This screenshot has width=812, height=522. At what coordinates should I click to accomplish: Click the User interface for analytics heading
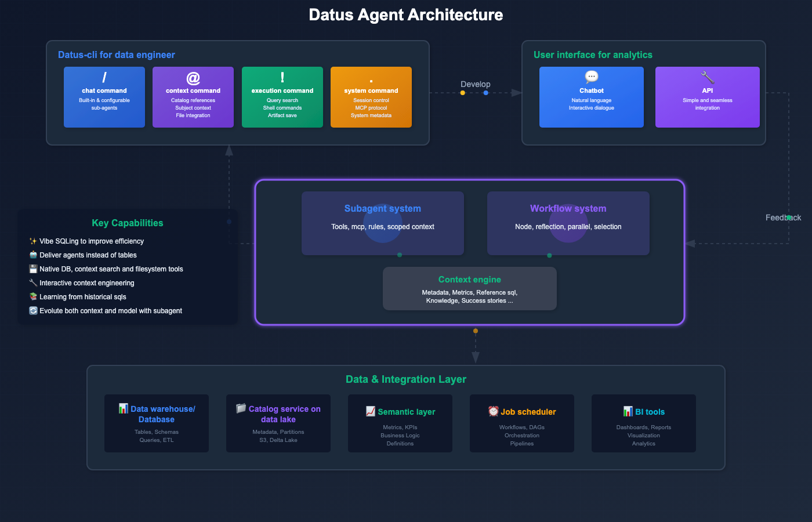[x=593, y=55]
